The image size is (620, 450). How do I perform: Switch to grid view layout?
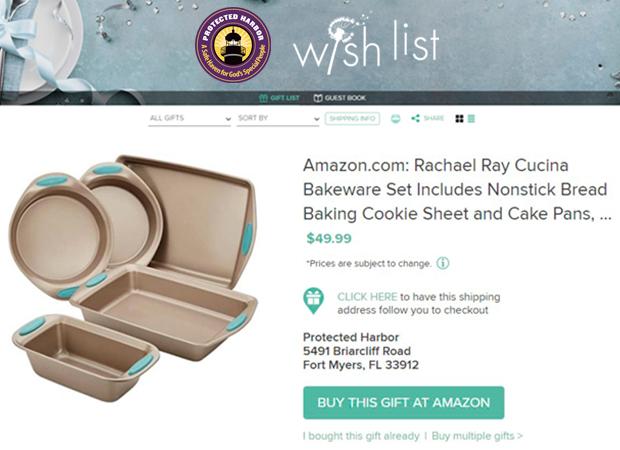tap(459, 119)
